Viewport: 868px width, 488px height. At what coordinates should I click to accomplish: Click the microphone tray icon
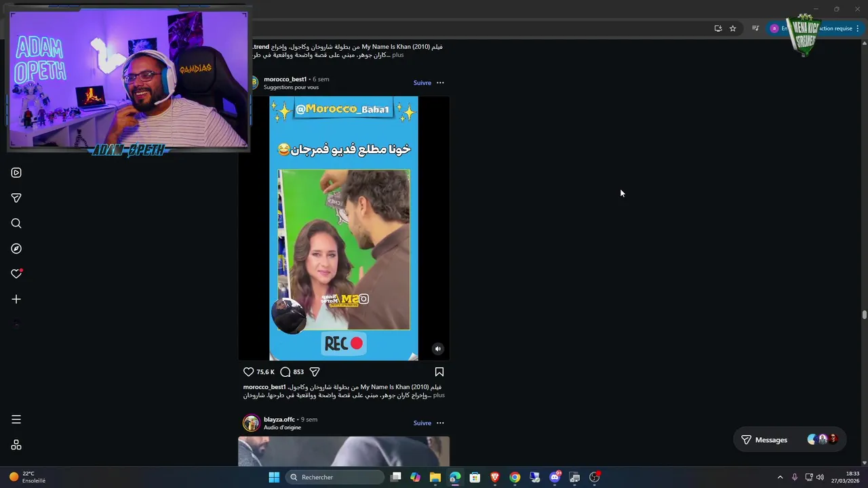pyautogui.click(x=795, y=477)
